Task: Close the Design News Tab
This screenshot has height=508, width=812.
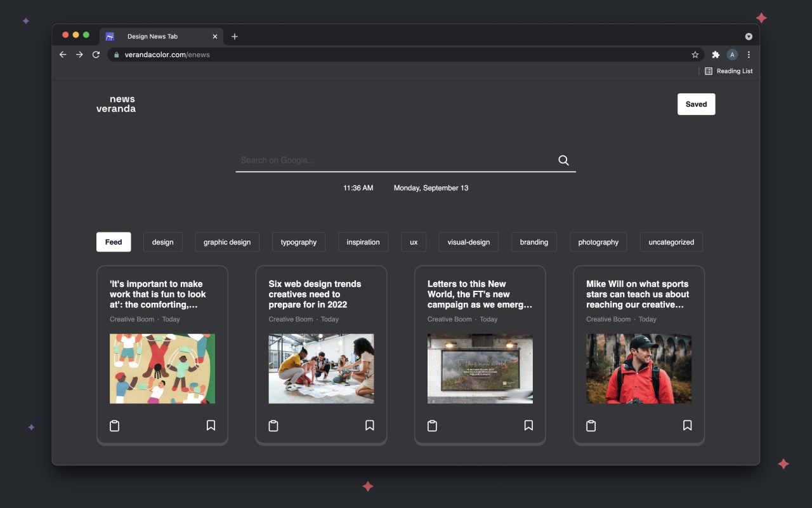Action: tap(215, 37)
